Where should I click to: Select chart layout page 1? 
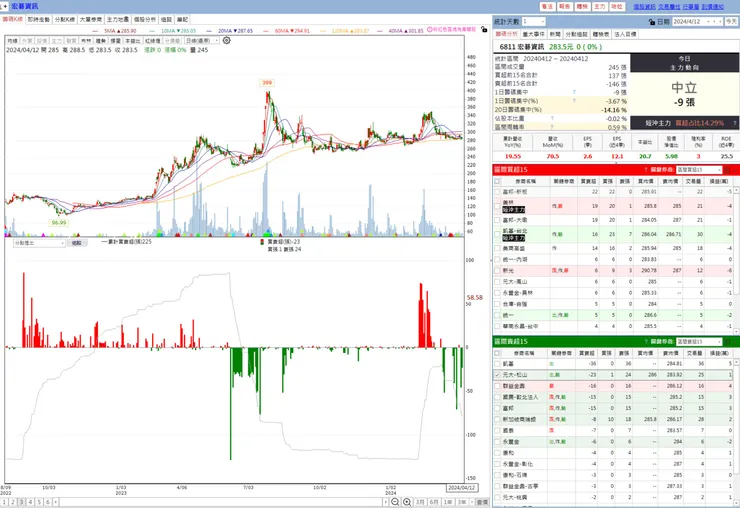click(4, 502)
